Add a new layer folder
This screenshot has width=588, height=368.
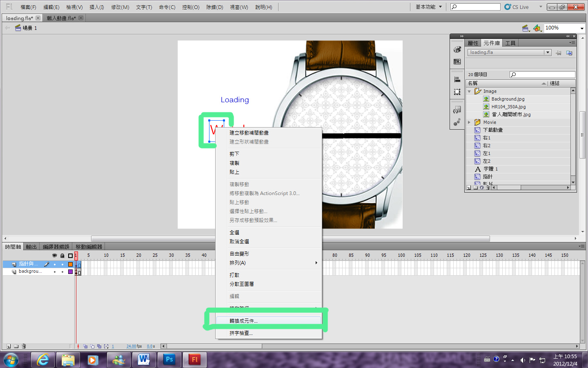tap(16, 346)
